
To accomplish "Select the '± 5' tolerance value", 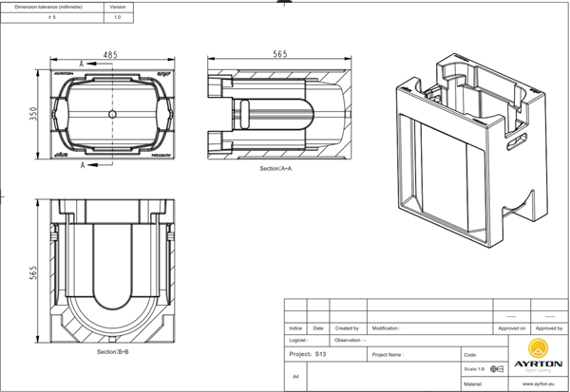I will pyautogui.click(x=52, y=17).
